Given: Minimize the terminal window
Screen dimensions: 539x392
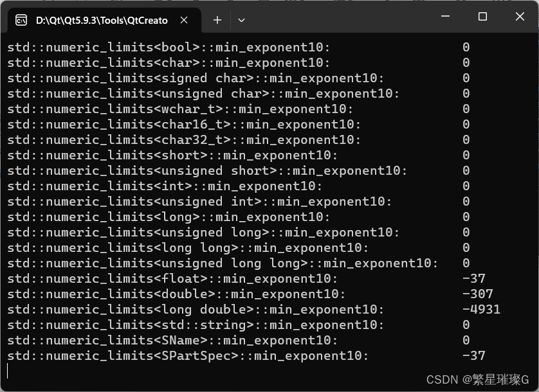Looking at the screenshot, I should [445, 16].
